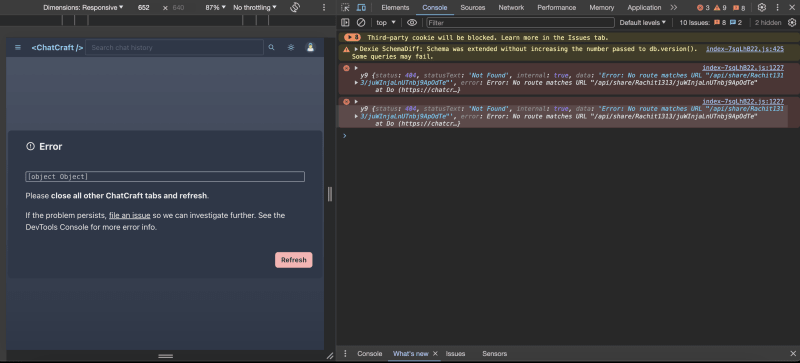
Task: Open device toolbar more options menu
Action: pyautogui.click(x=323, y=8)
